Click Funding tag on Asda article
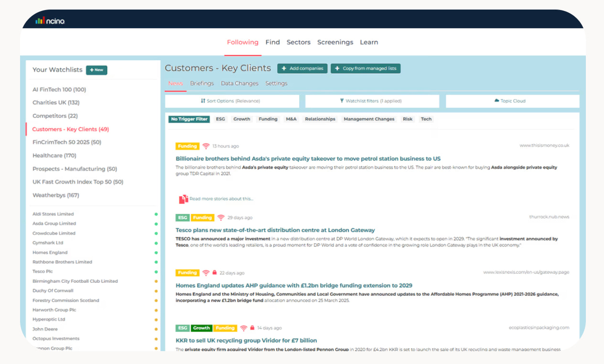The height and width of the screenshot is (364, 604). (187, 146)
